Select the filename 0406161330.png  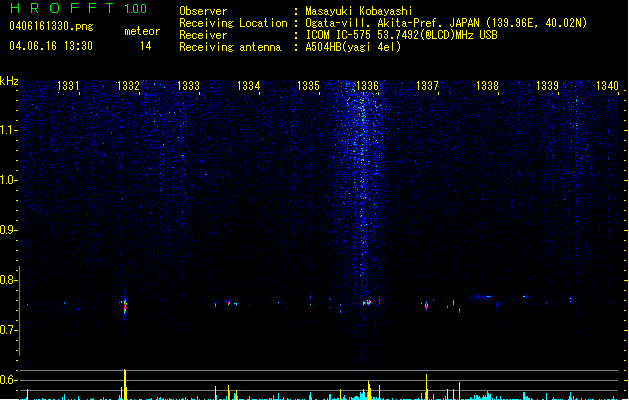coord(51,26)
